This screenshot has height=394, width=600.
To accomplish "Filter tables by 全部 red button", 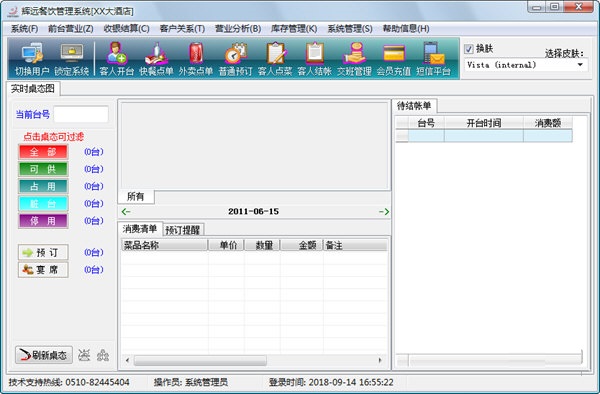I will pos(43,152).
